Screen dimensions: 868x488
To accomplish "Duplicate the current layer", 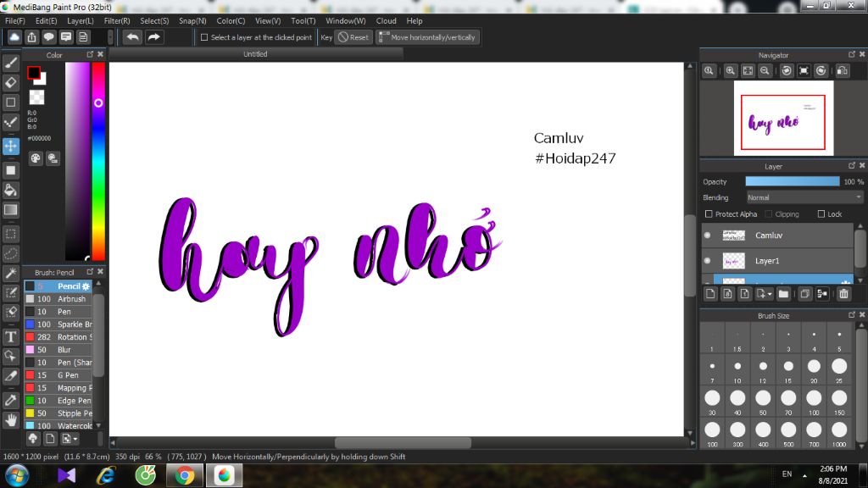I will click(x=805, y=294).
